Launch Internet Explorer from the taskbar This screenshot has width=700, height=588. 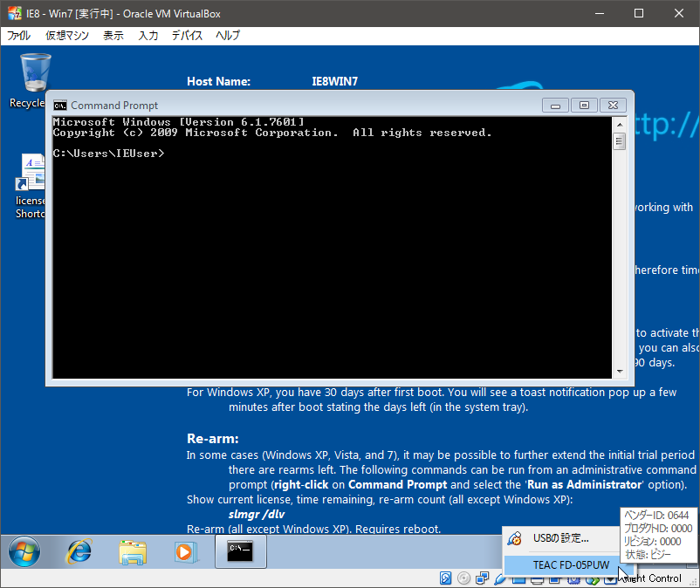click(79, 551)
